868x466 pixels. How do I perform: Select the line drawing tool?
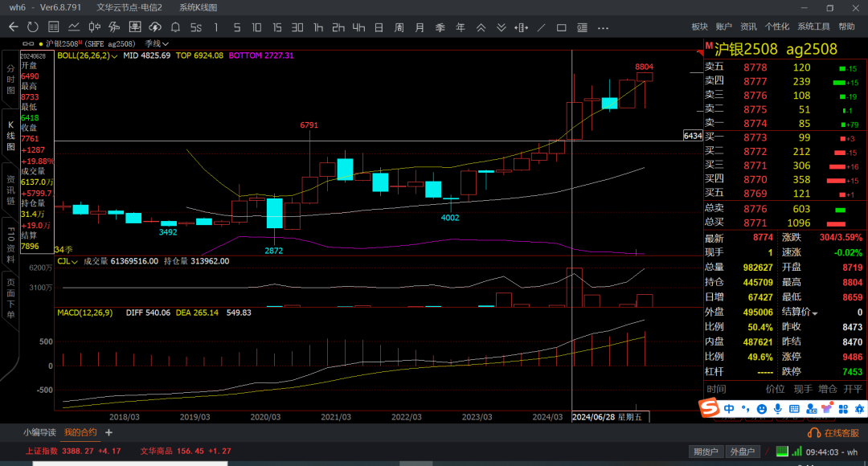[x=542, y=27]
